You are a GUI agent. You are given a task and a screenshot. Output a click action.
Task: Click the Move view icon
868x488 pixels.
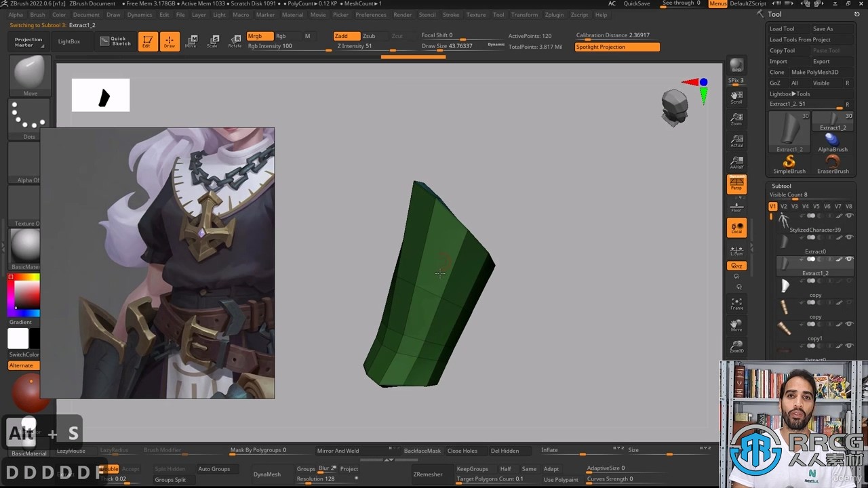tap(736, 325)
